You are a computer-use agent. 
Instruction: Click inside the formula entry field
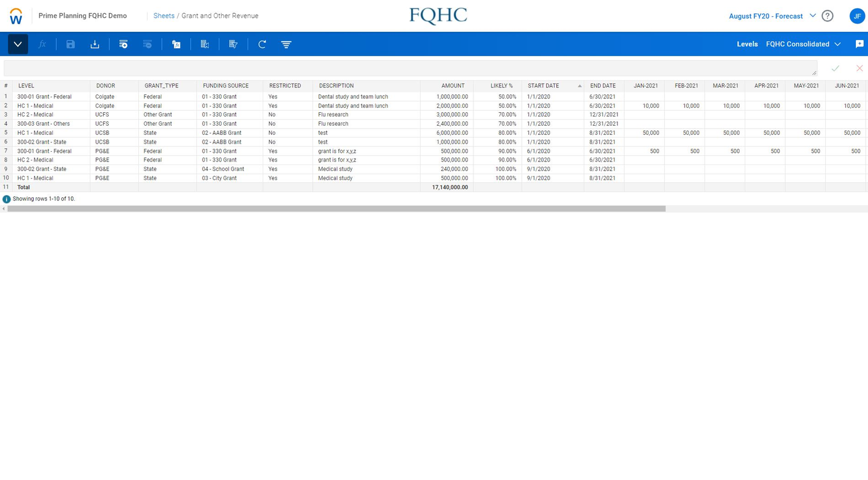[405, 68]
